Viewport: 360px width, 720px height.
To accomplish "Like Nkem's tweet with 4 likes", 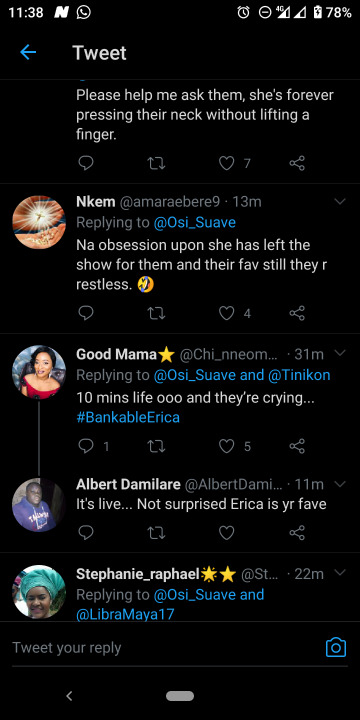I will click(x=226, y=313).
